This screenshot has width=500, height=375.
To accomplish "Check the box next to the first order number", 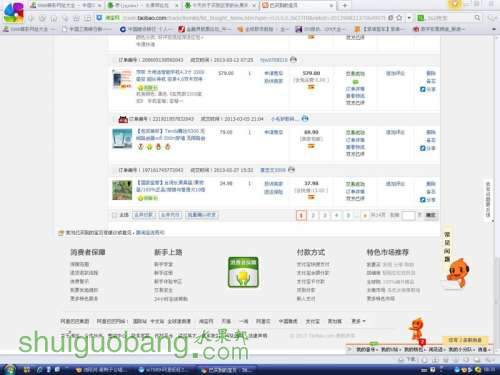I will (x=114, y=60).
